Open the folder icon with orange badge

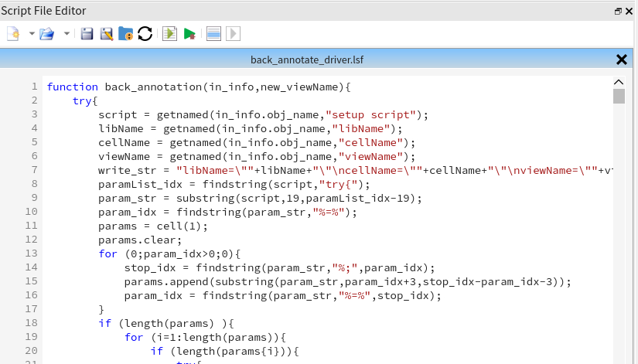click(x=126, y=34)
